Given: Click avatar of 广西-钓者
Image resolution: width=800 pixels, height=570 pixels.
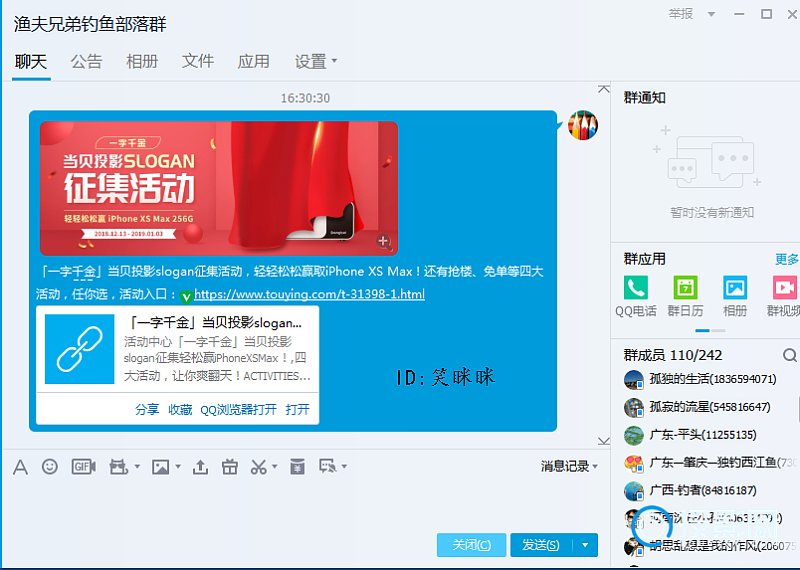Looking at the screenshot, I should pyautogui.click(x=634, y=490).
